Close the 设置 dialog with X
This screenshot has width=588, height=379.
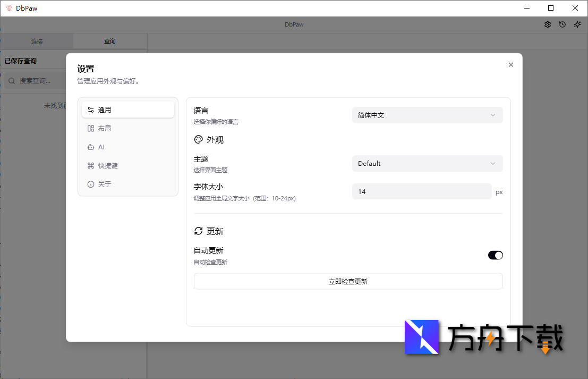[510, 65]
